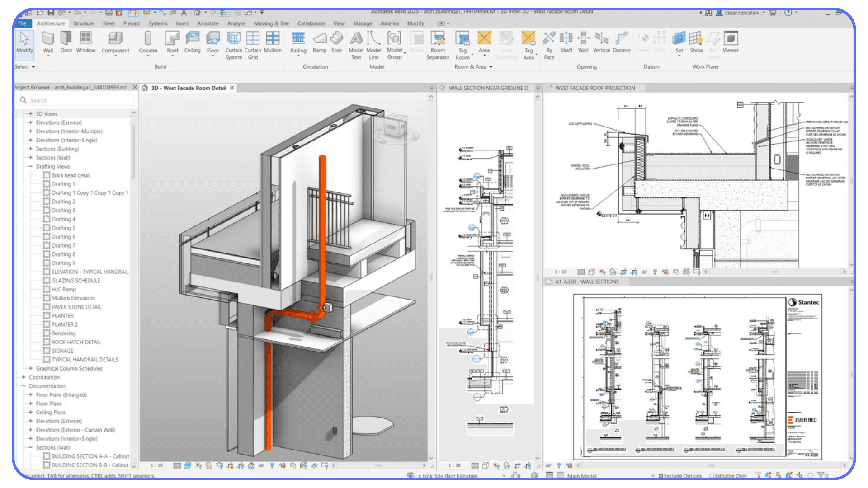868x488 pixels.
Task: Activate the WALL SECTION NEAR GRIDLINE D view tab
Action: [487, 88]
